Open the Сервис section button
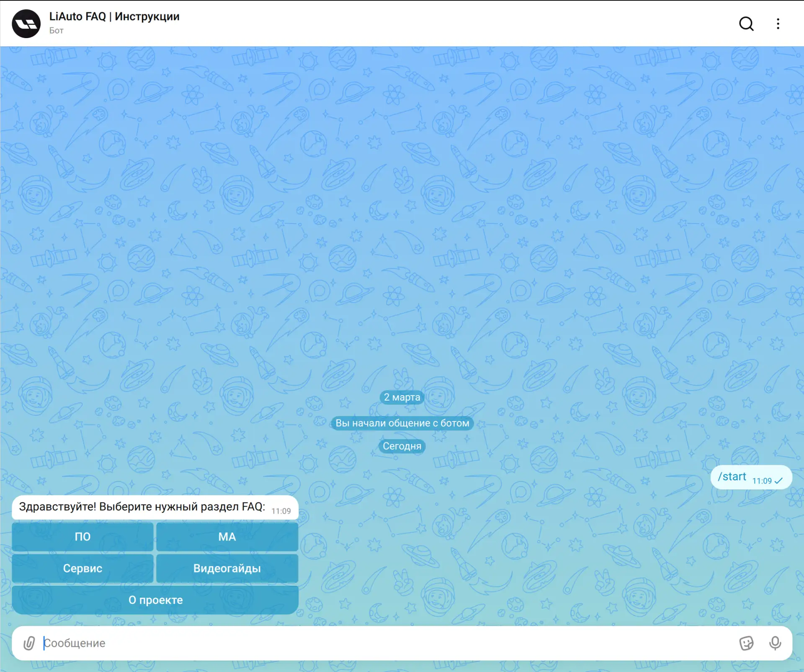Viewport: 804px width, 672px height. tap(82, 568)
